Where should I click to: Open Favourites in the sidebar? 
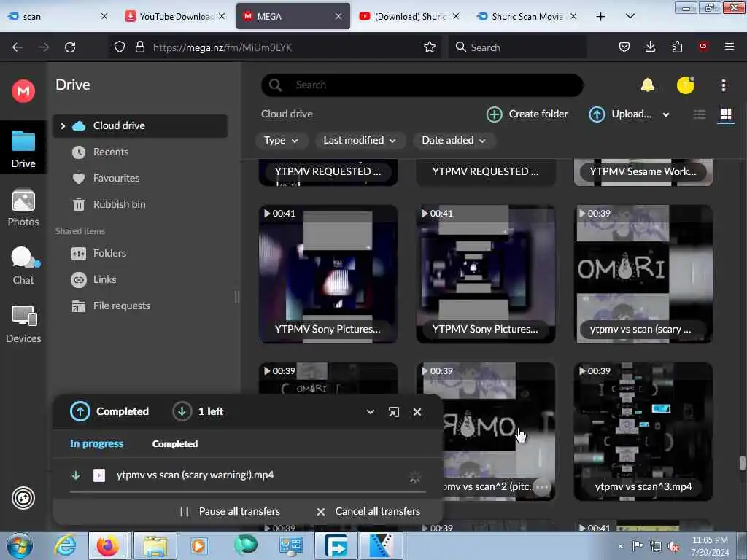(140, 178)
